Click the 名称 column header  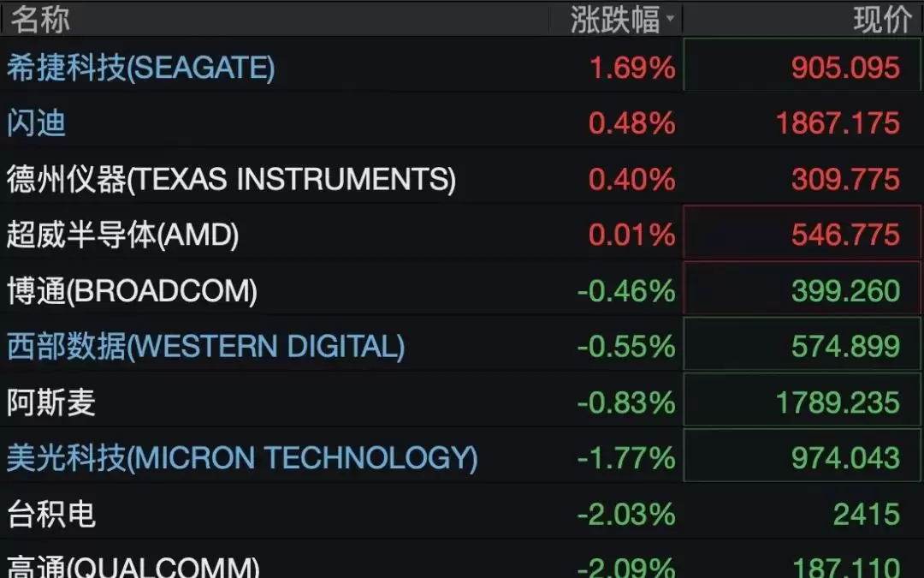click(x=40, y=19)
